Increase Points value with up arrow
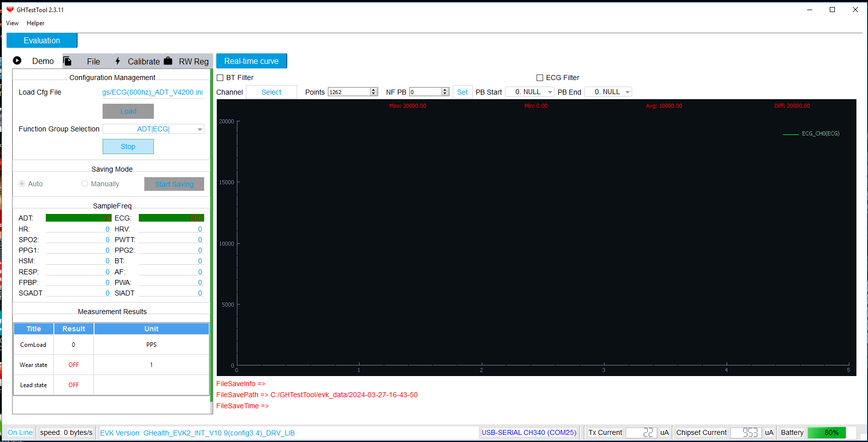This screenshot has height=442, width=868. (374, 90)
